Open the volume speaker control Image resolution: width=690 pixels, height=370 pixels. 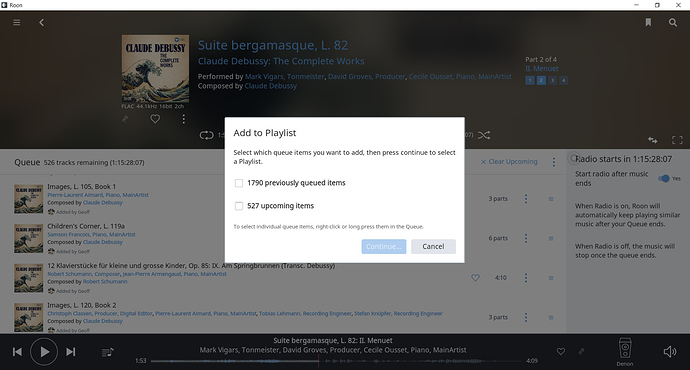pyautogui.click(x=670, y=352)
